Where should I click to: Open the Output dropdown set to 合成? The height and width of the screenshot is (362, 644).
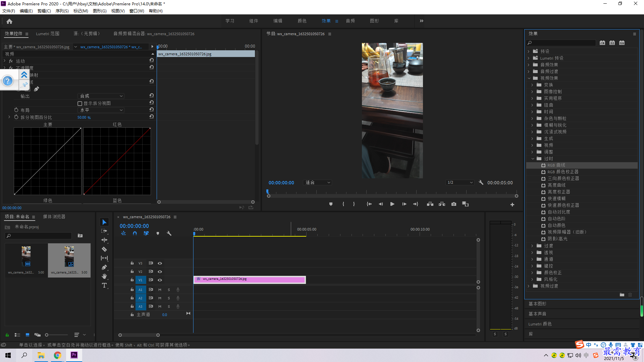[x=101, y=96]
